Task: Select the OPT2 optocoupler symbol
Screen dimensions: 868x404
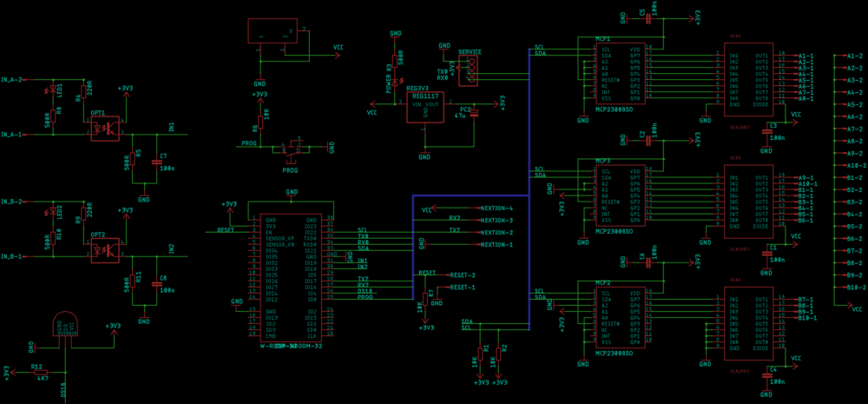Action: pos(106,250)
